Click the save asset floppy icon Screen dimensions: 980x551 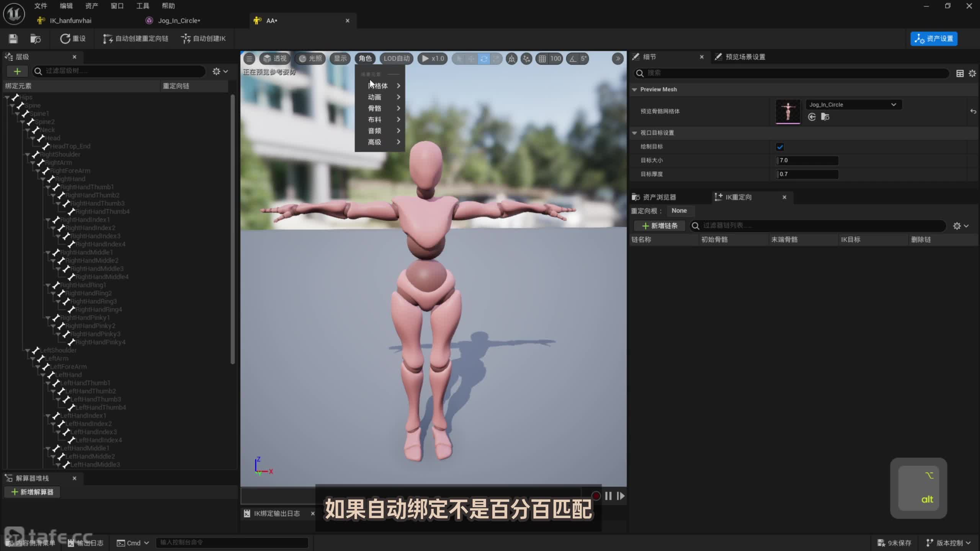13,39
